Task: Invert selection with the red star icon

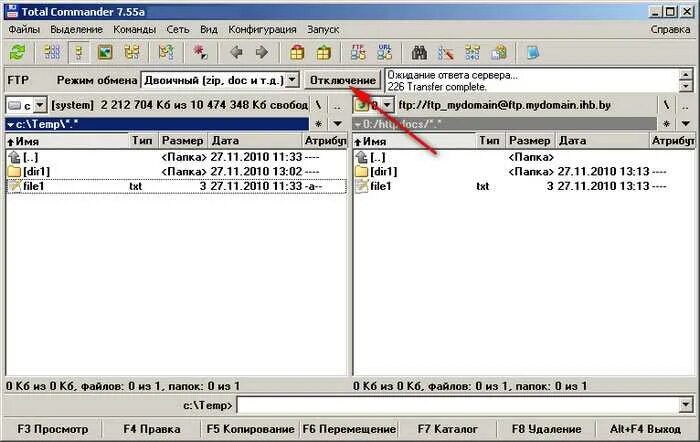Action: point(200,53)
